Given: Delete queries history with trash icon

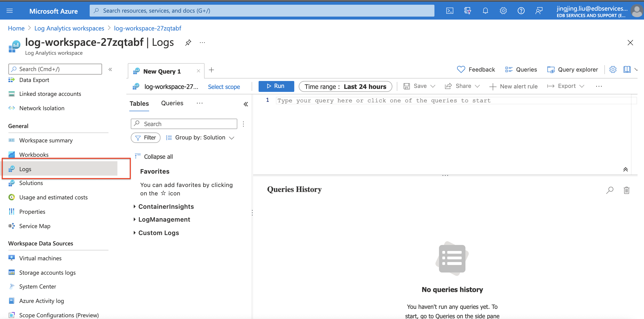Looking at the screenshot, I should pyautogui.click(x=626, y=190).
